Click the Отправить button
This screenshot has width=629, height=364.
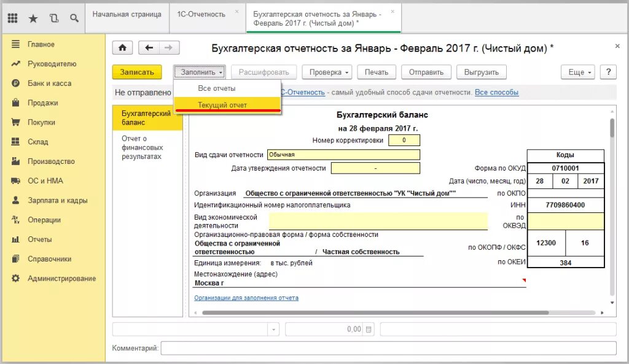tap(426, 72)
